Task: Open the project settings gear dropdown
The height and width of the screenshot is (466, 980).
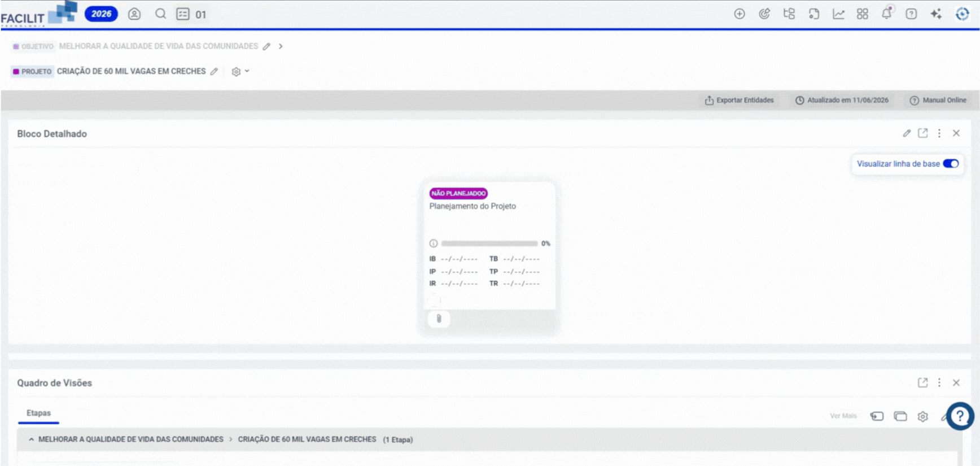Action: pos(240,72)
